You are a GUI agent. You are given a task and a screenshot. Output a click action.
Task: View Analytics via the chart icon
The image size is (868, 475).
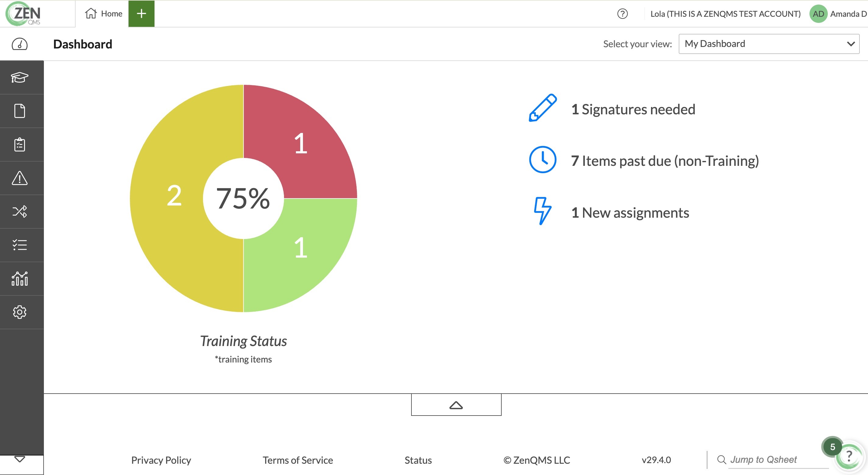point(20,278)
